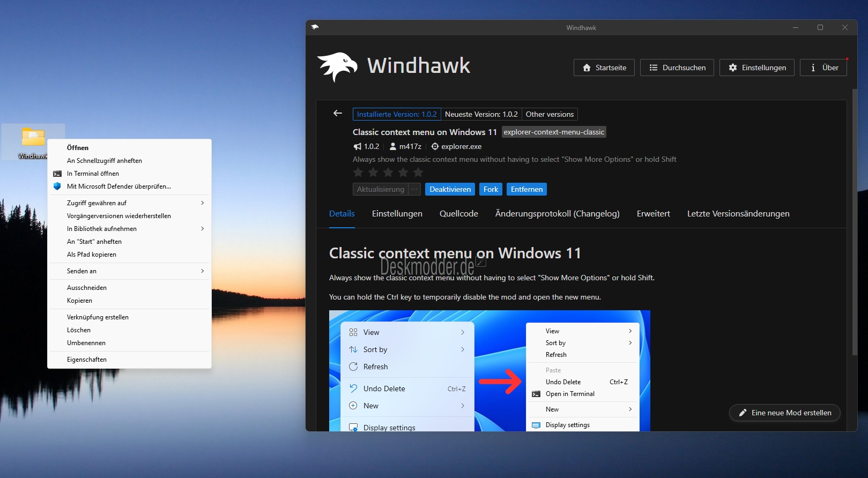Screen dimensions: 868x478
Task: Switch to the mod Einstellungen tab
Action: 397,214
